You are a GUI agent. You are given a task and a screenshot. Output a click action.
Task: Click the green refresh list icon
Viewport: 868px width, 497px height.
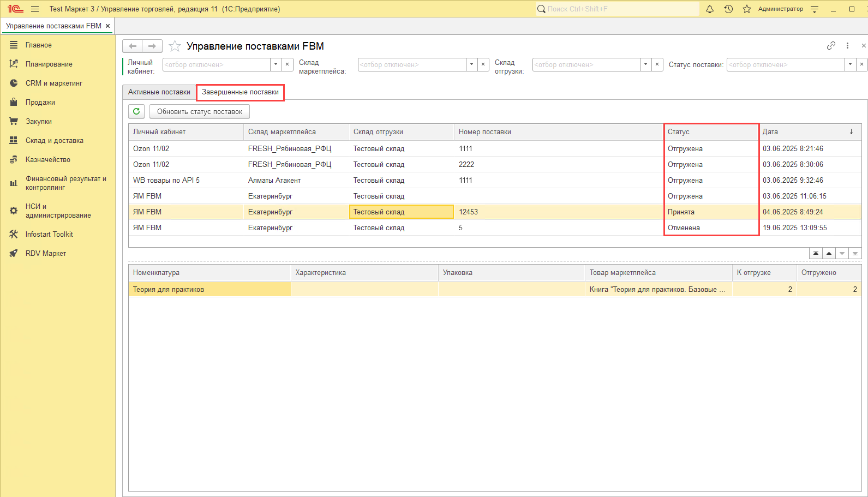pyautogui.click(x=136, y=111)
